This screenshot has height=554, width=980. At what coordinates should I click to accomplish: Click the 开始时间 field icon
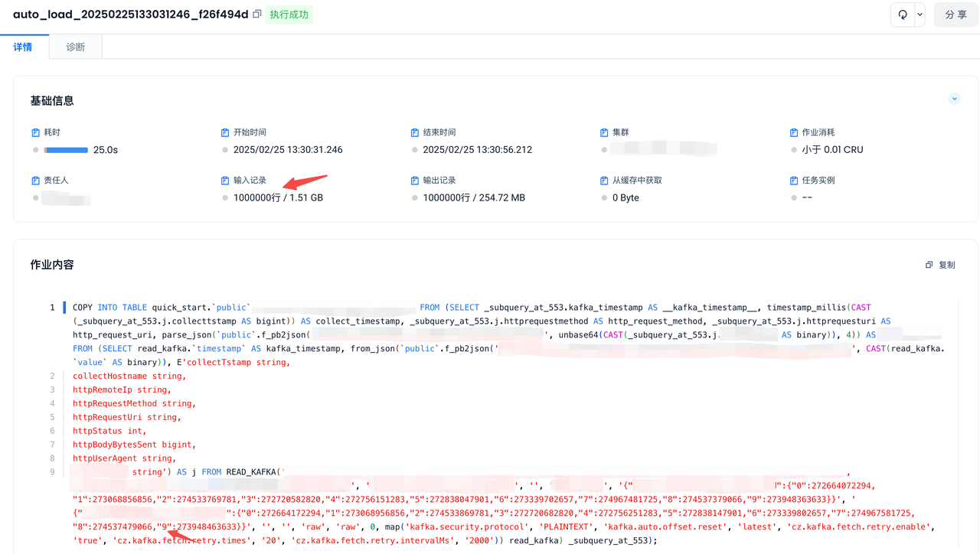click(x=225, y=132)
